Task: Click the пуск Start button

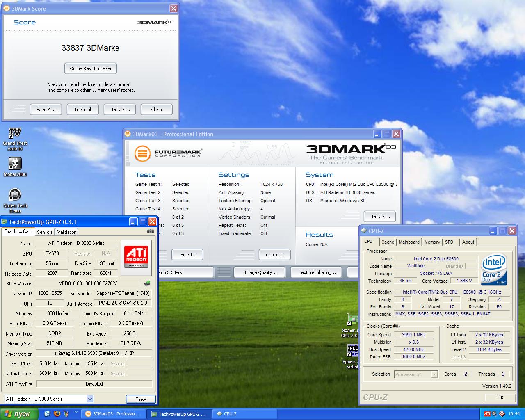Action: click(19, 414)
